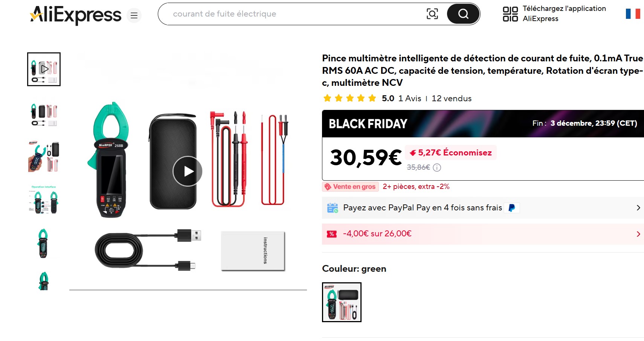Select the first video thumbnail
Viewport: 644px width, 341px height.
click(x=44, y=69)
